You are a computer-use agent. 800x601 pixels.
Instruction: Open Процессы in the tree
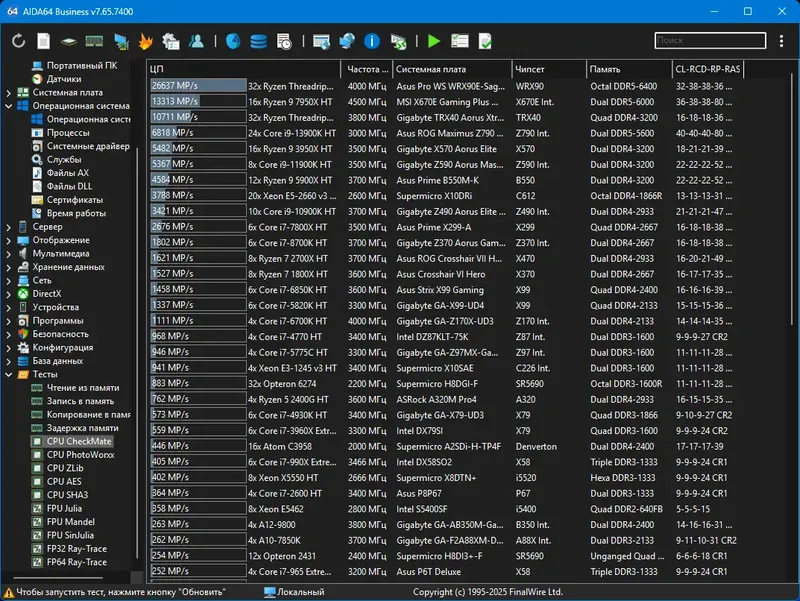[x=68, y=133]
